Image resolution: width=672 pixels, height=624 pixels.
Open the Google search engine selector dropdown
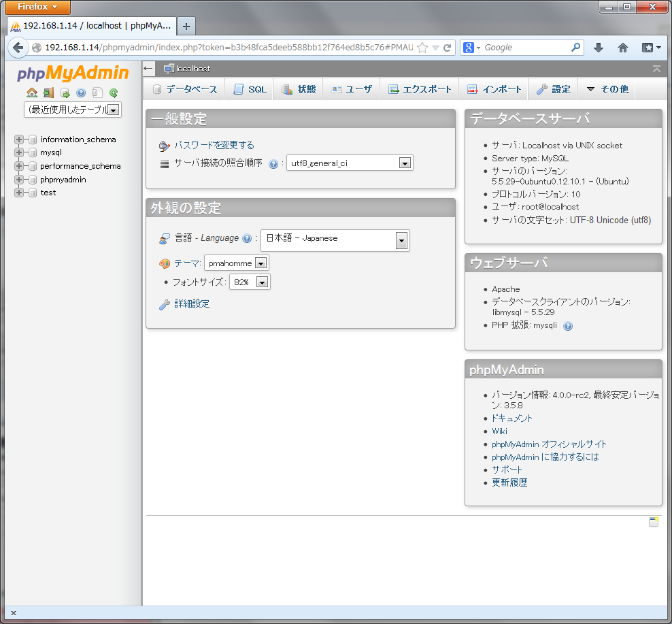click(x=472, y=48)
